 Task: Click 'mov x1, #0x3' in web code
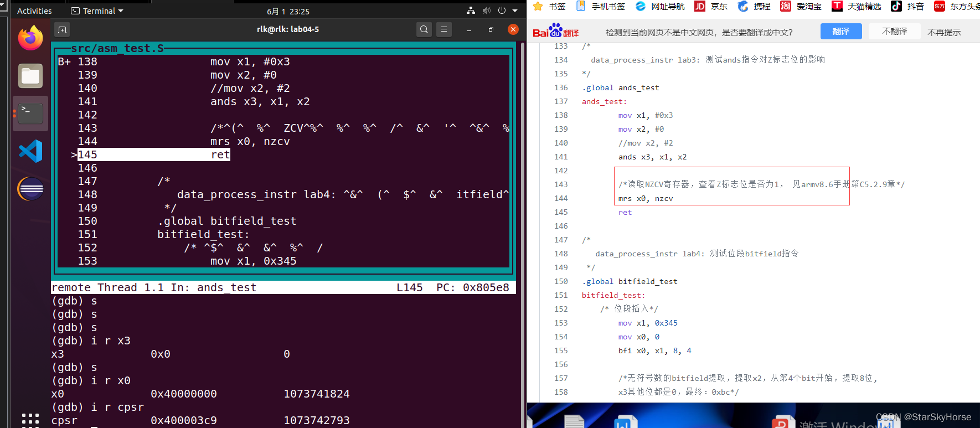(x=646, y=115)
